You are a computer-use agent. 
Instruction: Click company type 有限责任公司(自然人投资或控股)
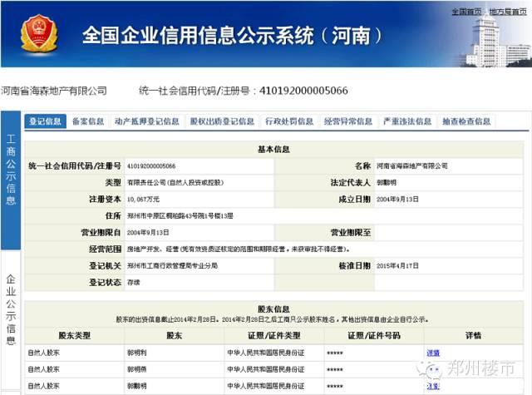point(175,183)
